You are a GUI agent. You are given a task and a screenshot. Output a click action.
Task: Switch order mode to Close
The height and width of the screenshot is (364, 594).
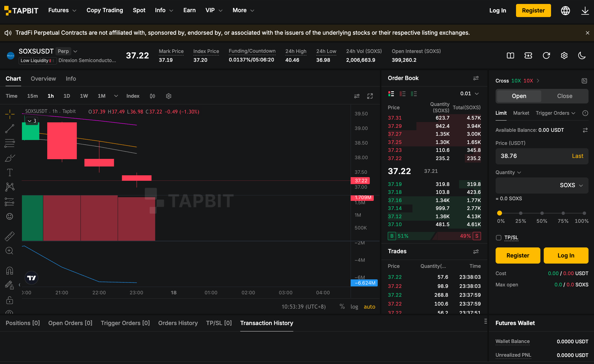tap(565, 96)
